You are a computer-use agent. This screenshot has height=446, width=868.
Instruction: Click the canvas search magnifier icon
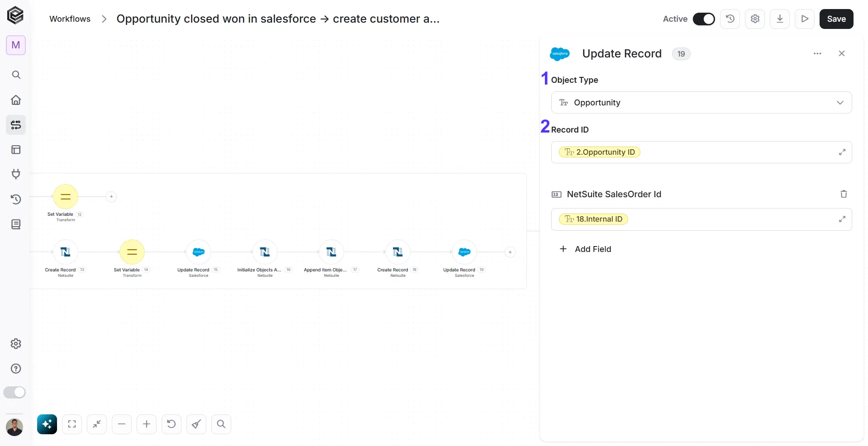point(221,424)
